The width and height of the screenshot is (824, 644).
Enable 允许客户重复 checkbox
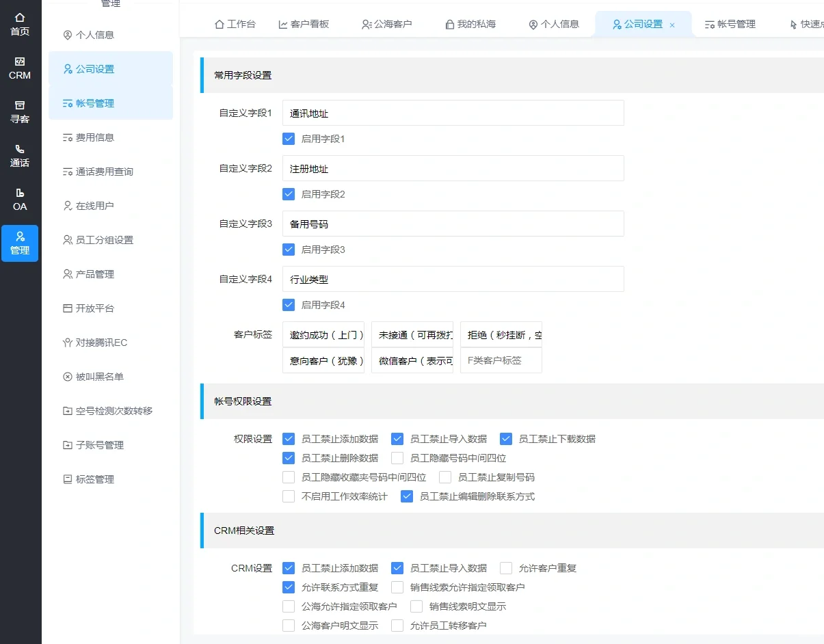pyautogui.click(x=506, y=568)
